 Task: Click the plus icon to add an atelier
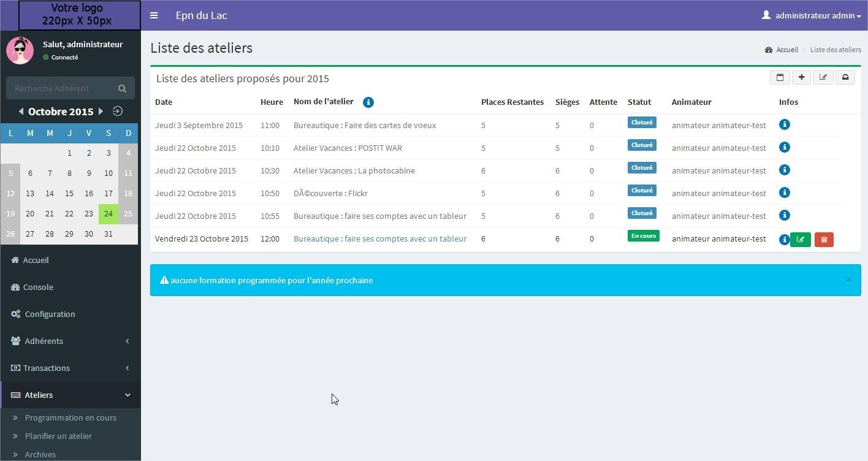(x=801, y=77)
